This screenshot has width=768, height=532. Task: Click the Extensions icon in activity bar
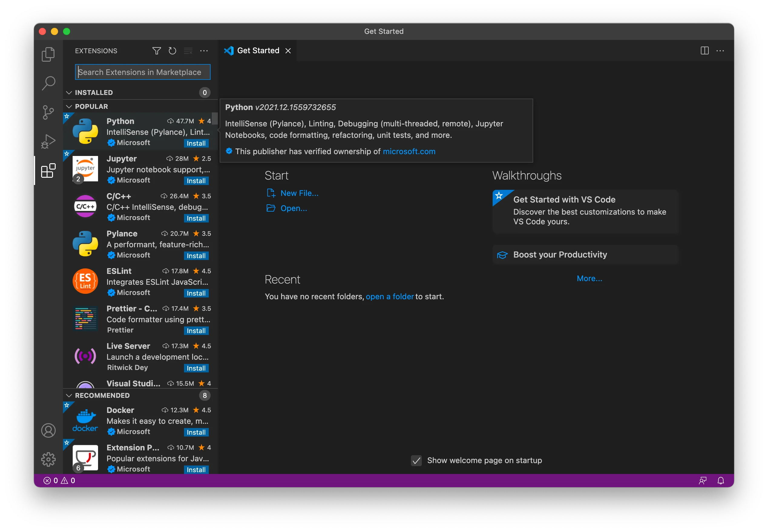pyautogui.click(x=48, y=171)
